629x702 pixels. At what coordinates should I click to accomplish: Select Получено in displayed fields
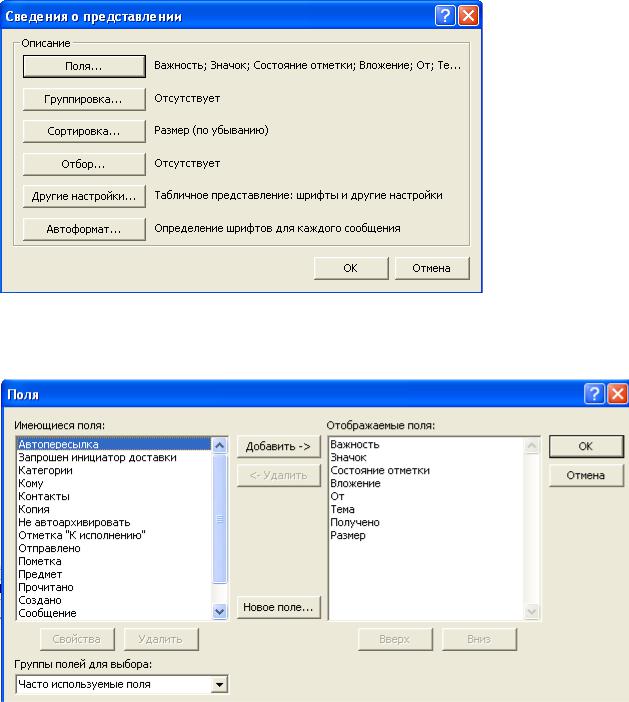427,522
